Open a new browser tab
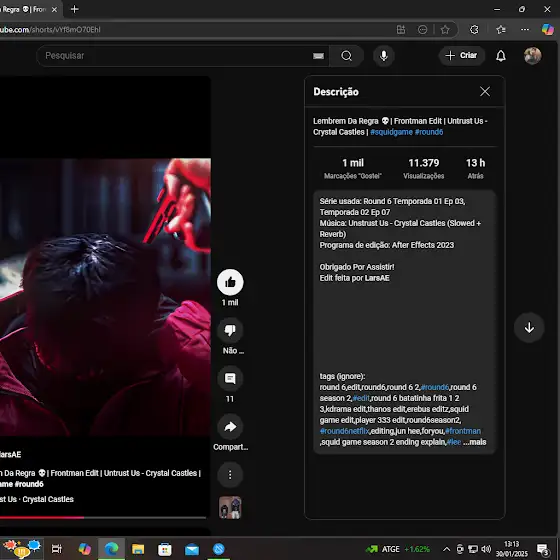The height and width of the screenshot is (560, 560). [x=75, y=9]
